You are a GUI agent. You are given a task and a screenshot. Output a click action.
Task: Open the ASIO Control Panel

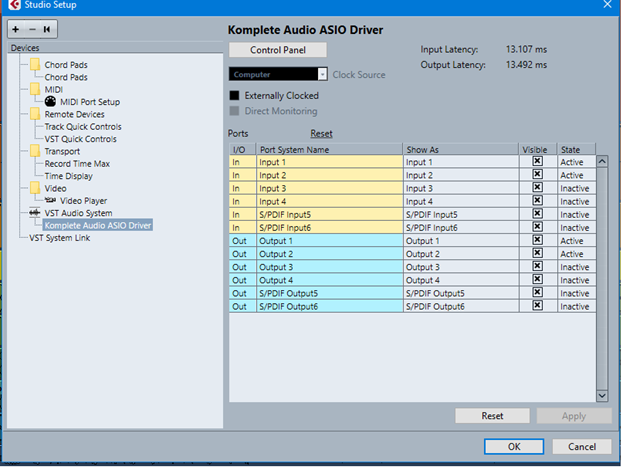click(x=278, y=50)
